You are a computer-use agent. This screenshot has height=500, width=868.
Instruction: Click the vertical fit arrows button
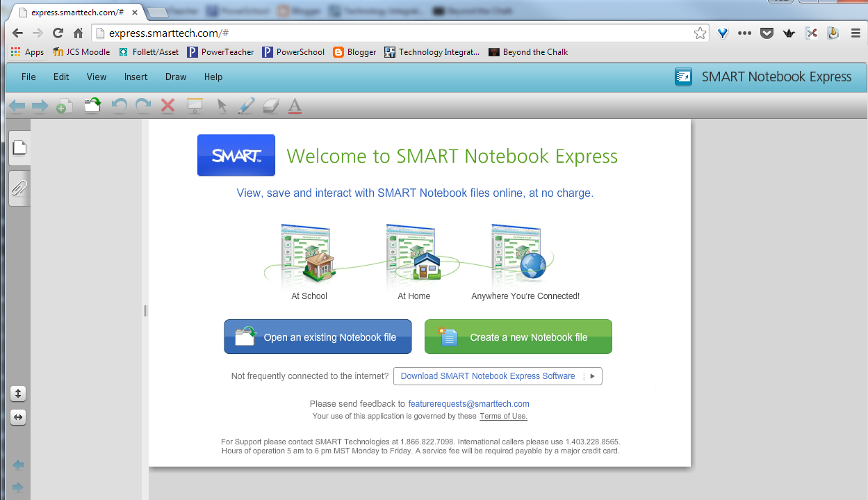pos(19,394)
